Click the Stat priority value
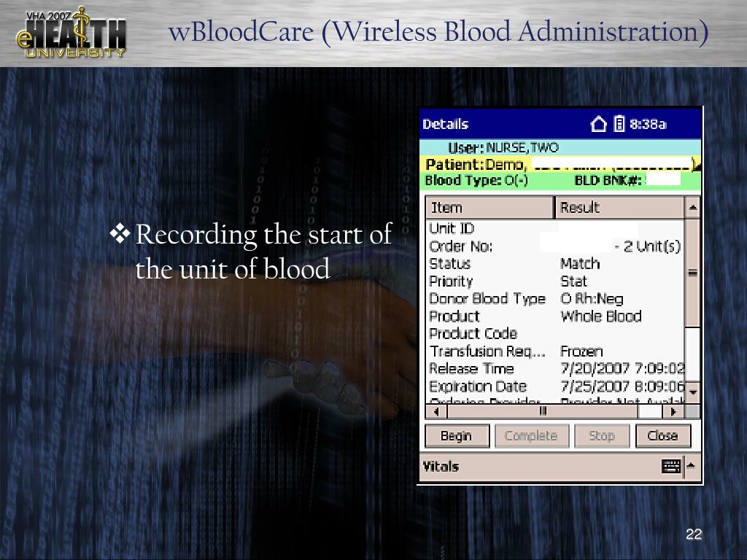 click(574, 281)
